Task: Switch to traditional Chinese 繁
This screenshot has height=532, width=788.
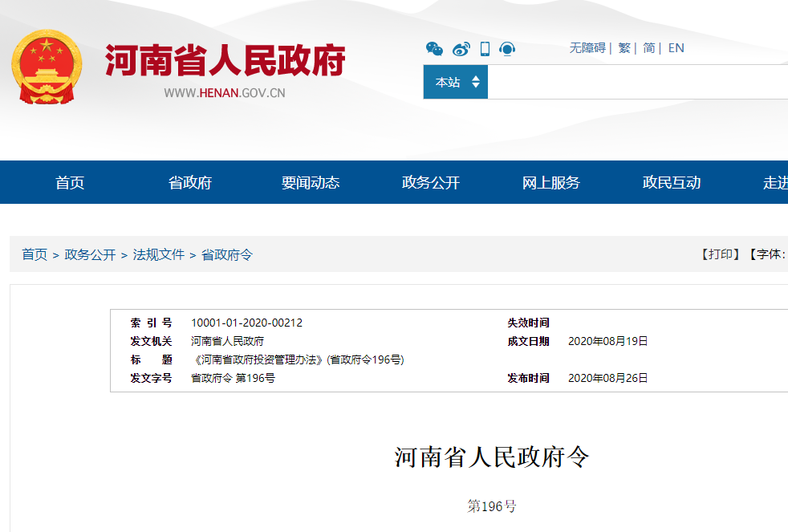Action: 623,48
